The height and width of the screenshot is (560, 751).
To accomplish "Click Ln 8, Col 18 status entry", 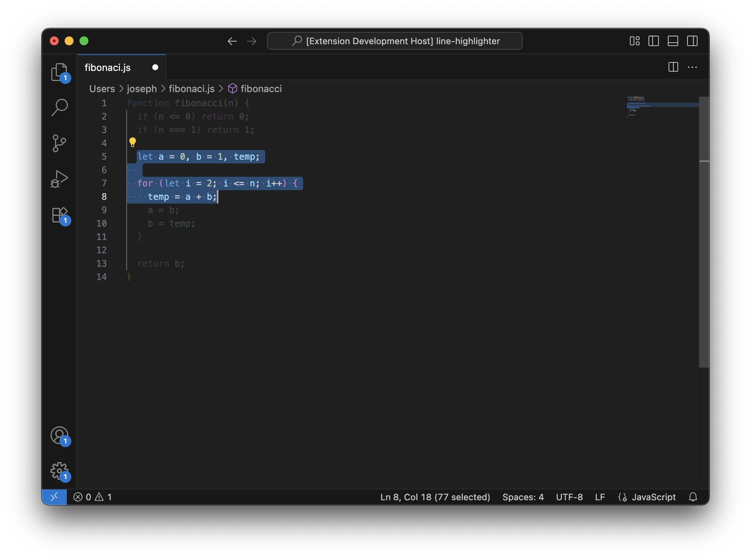I will click(x=435, y=497).
